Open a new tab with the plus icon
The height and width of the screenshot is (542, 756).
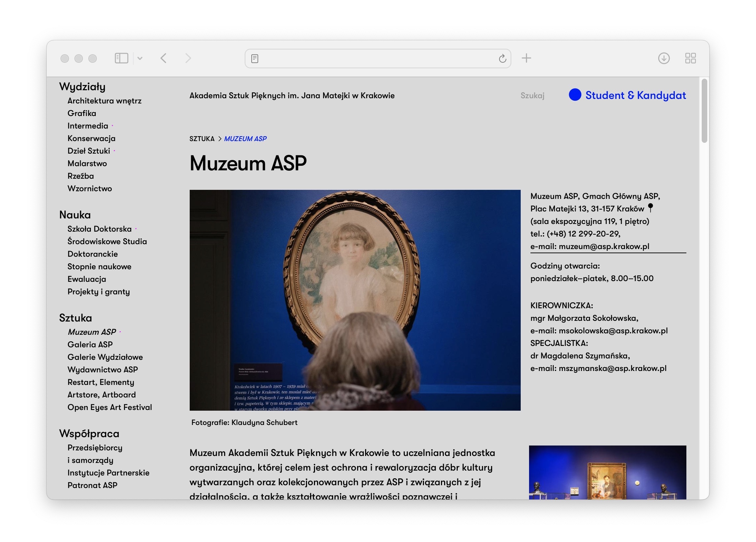click(526, 58)
